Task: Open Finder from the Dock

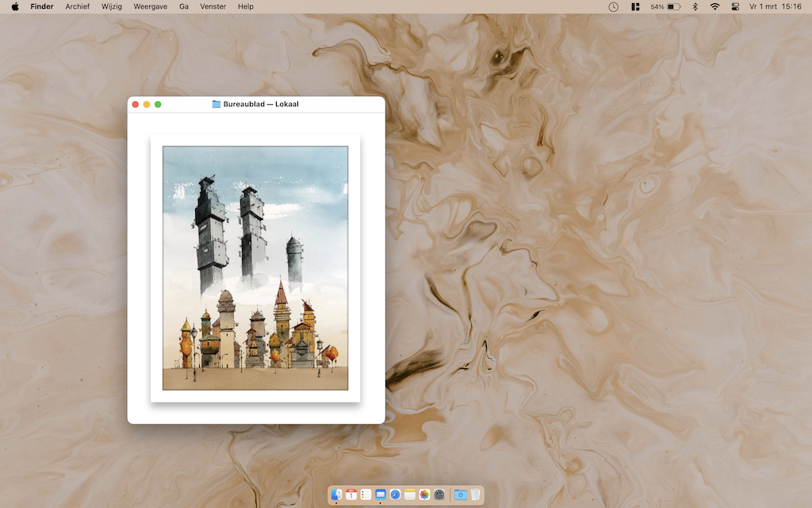Action: 336,495
